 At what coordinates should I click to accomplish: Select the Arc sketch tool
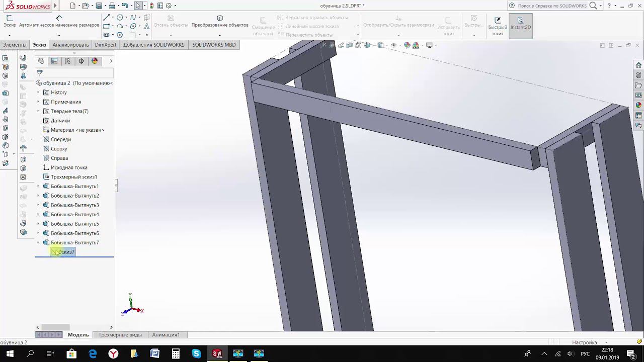point(120,26)
